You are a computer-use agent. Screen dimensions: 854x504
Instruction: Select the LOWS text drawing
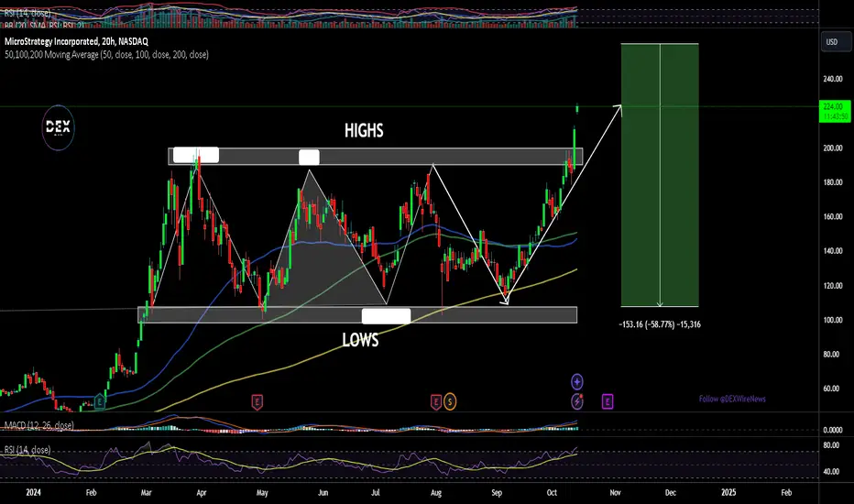[360, 340]
